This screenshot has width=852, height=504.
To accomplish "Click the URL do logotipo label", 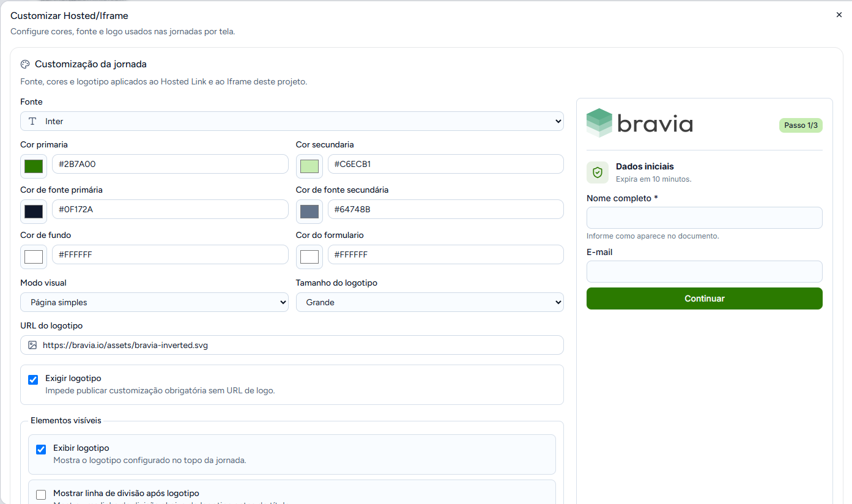I will point(51,325).
